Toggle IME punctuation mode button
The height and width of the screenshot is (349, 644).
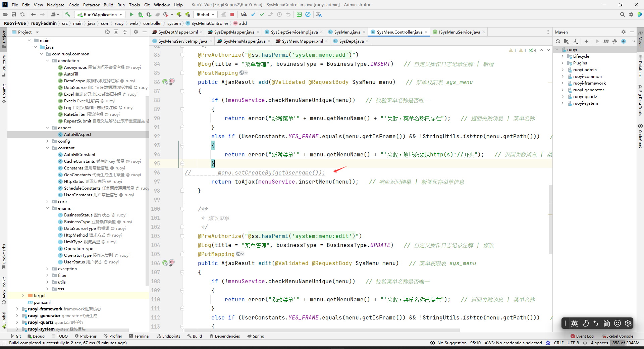[x=596, y=323]
